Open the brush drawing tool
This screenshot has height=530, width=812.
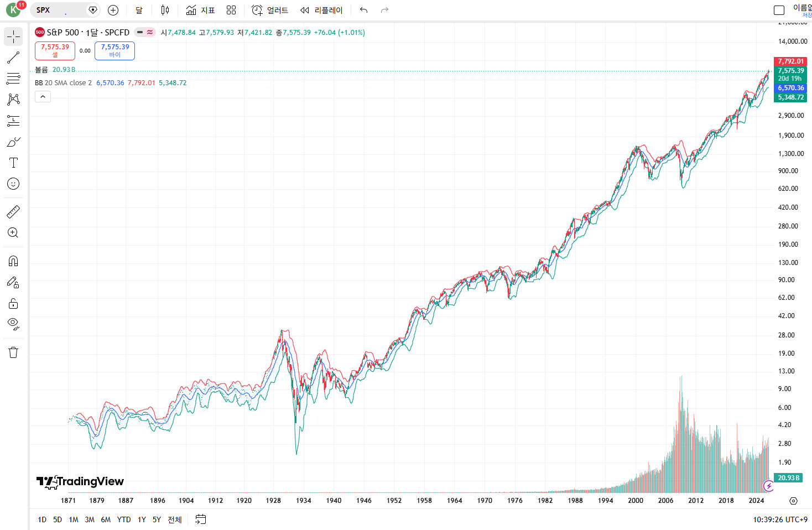pyautogui.click(x=13, y=142)
